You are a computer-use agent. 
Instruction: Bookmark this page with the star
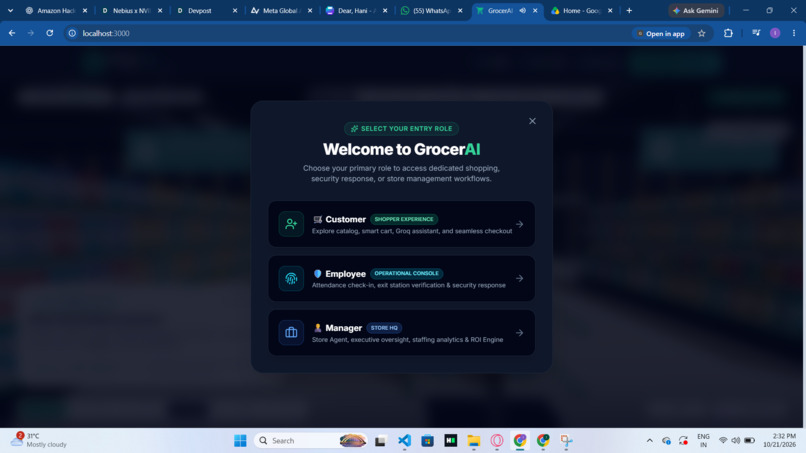point(702,33)
